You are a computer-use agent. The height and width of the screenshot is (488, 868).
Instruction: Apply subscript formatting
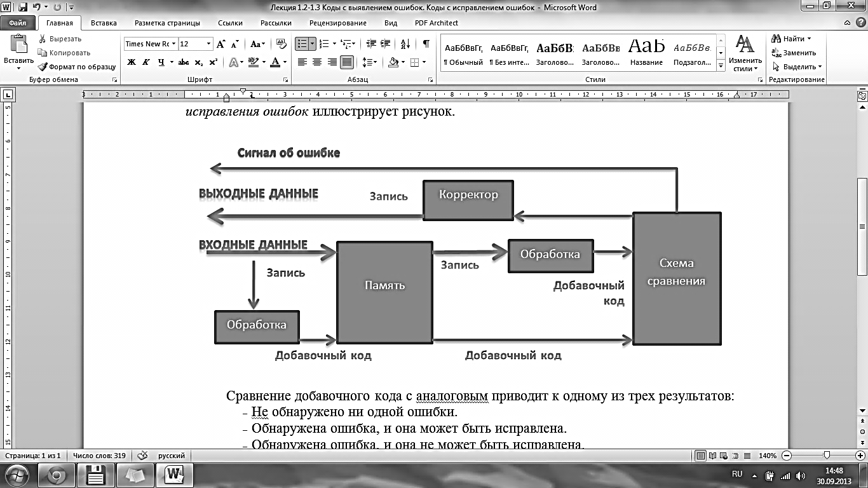(x=199, y=62)
